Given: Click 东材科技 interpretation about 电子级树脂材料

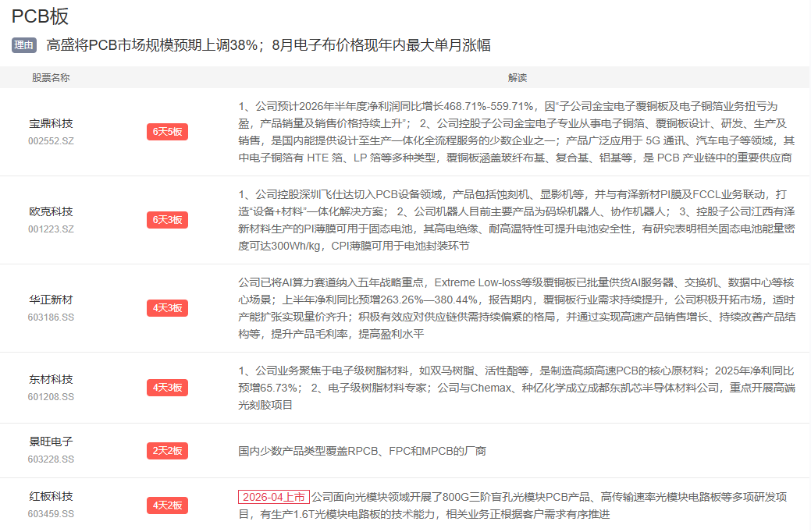Looking at the screenshot, I should coord(516,388).
